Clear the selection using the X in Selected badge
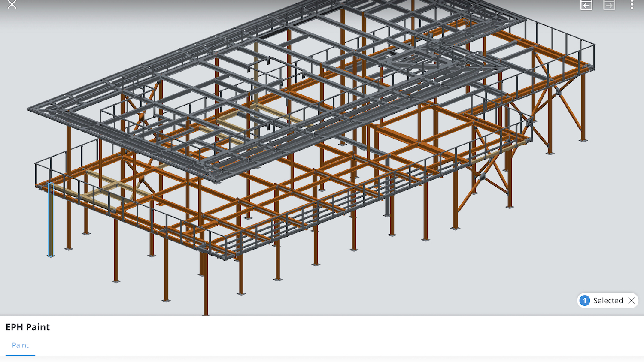The width and height of the screenshot is (644, 362). tap(631, 301)
